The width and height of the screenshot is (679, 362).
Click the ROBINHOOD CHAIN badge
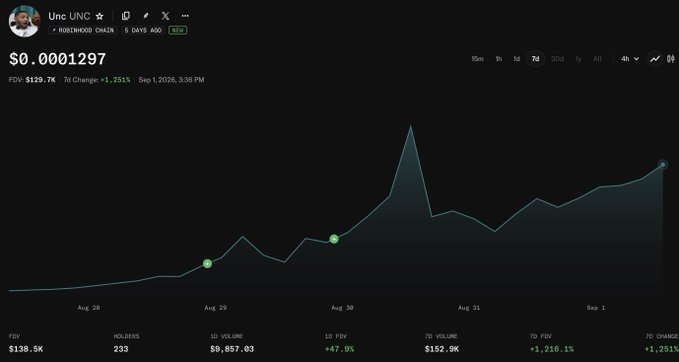[x=82, y=30]
